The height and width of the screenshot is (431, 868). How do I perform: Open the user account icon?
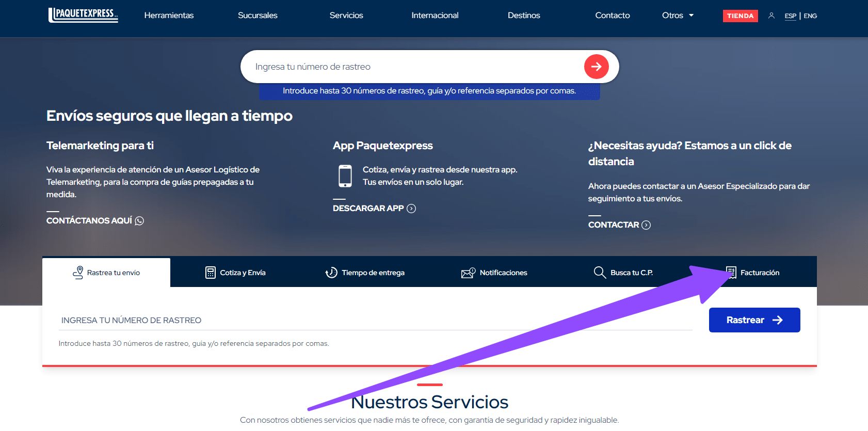771,15
